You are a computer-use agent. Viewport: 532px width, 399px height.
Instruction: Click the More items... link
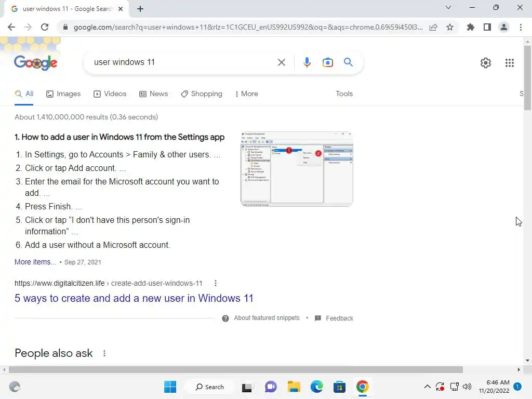point(35,262)
